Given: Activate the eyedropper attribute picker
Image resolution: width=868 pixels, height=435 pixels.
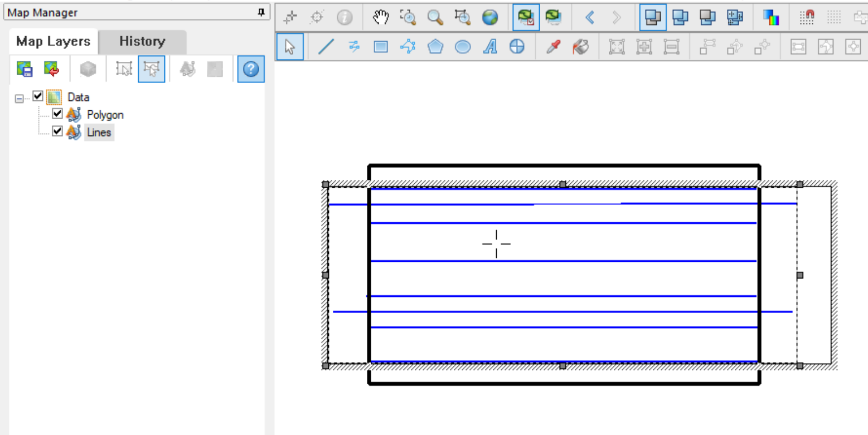Looking at the screenshot, I should click(x=552, y=47).
